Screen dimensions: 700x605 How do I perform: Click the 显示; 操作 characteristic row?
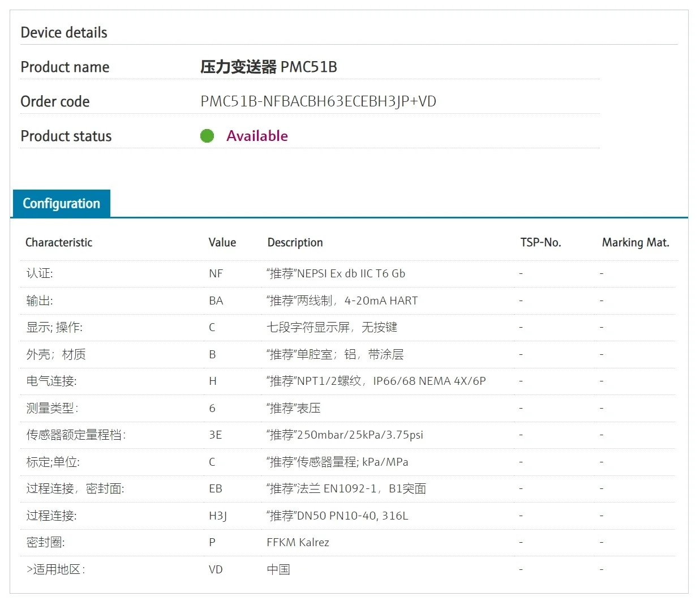(x=54, y=327)
